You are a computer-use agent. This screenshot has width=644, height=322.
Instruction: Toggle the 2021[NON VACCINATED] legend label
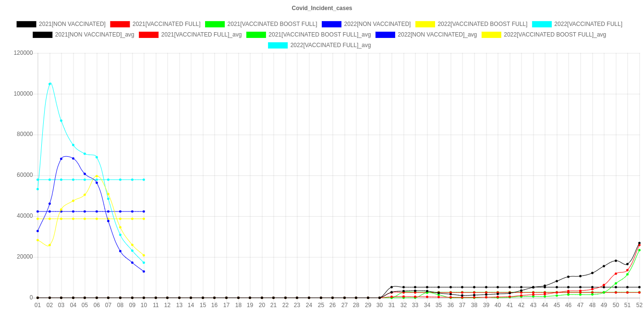click(x=72, y=24)
